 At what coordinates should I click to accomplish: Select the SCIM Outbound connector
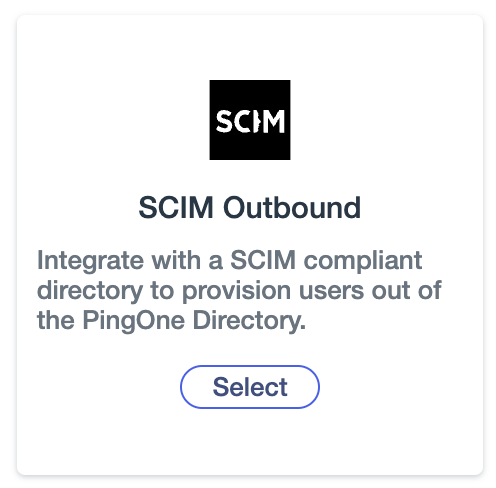(250, 387)
